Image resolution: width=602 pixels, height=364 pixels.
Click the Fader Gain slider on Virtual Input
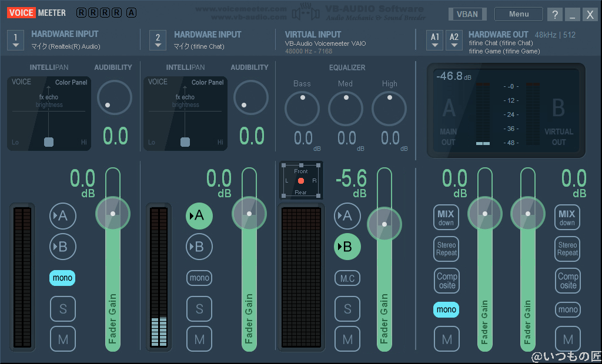point(384,223)
